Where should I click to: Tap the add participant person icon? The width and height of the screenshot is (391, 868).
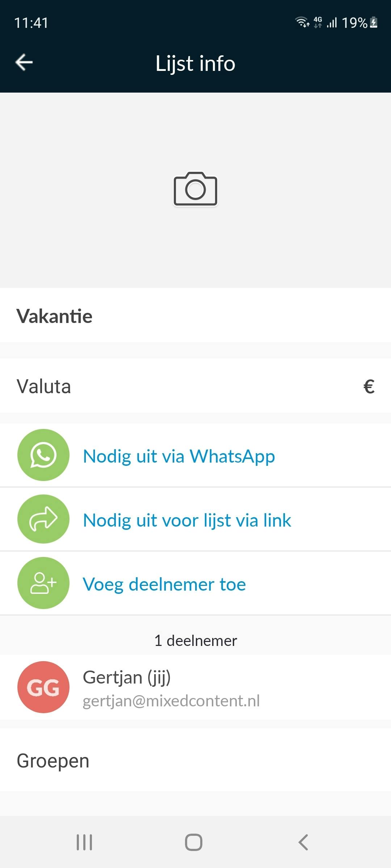click(43, 583)
